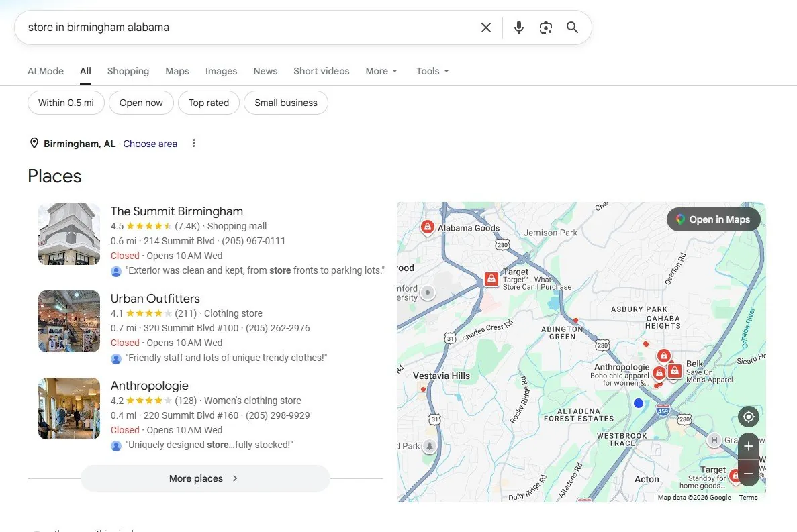Click the Acton label on the map
797x532 pixels.
point(647,479)
